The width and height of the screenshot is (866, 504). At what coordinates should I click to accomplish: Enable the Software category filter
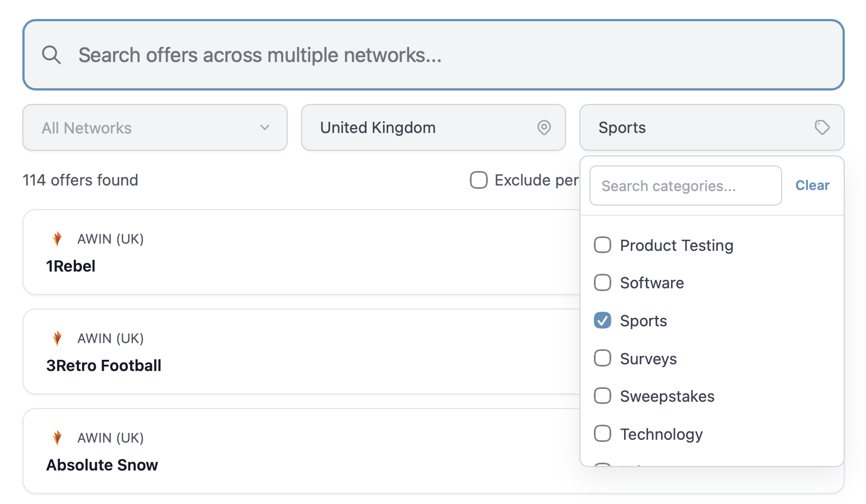coord(602,283)
